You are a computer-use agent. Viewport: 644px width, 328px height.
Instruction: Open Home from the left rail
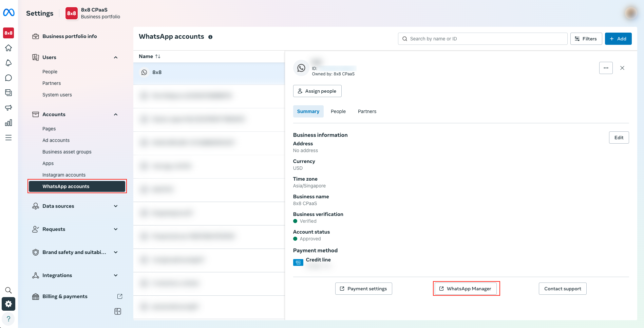click(8, 48)
